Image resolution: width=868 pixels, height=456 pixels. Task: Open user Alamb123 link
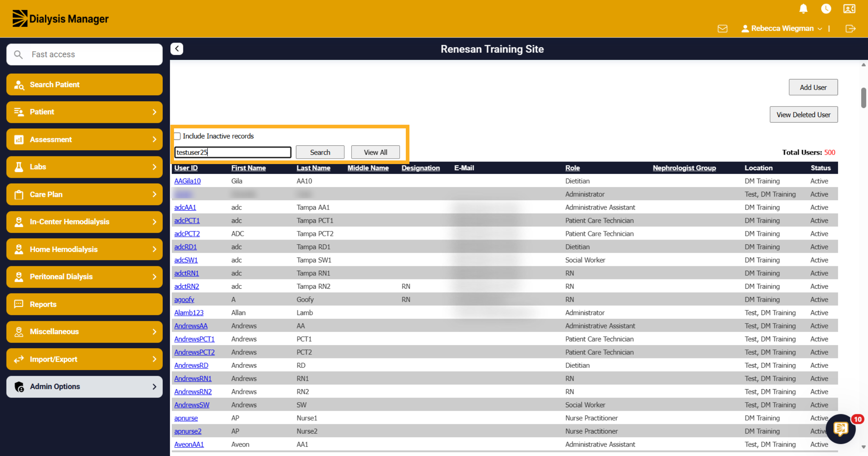tap(189, 313)
